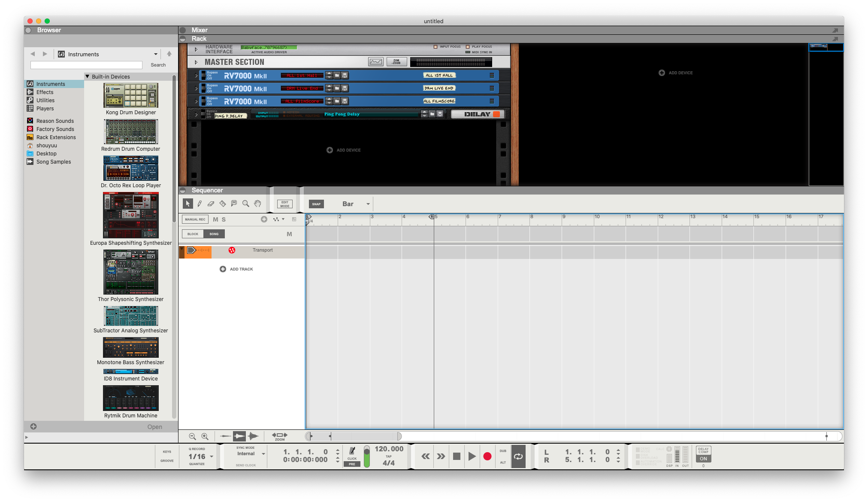Switch to BLOCK view mode
Viewport: 868px width, 502px height.
click(x=193, y=234)
